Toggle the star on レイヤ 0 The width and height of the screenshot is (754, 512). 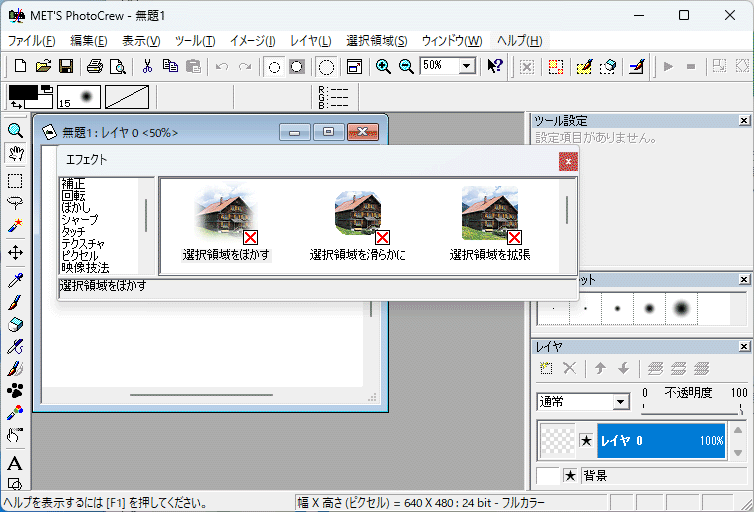click(x=586, y=440)
